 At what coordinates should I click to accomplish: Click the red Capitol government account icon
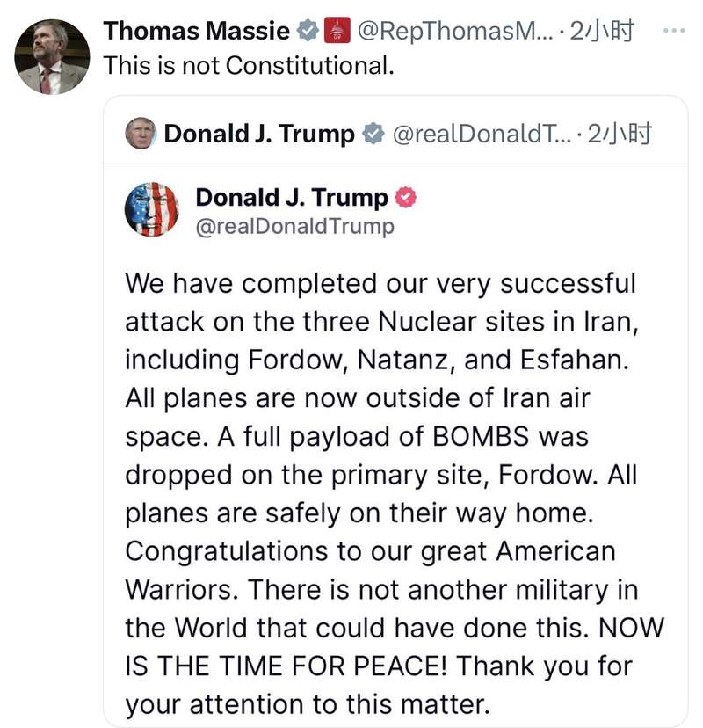coord(337,32)
